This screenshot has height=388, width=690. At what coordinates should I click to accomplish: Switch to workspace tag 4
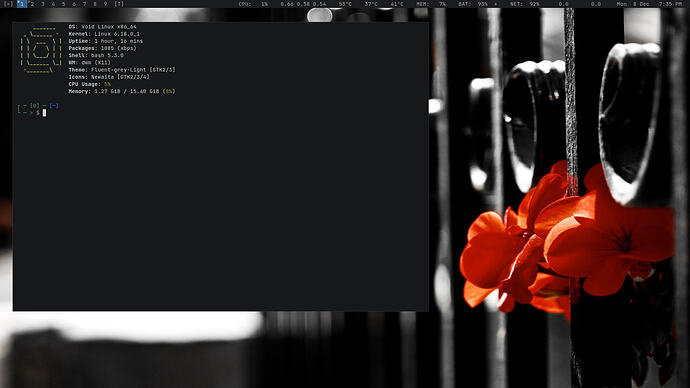[x=53, y=4]
